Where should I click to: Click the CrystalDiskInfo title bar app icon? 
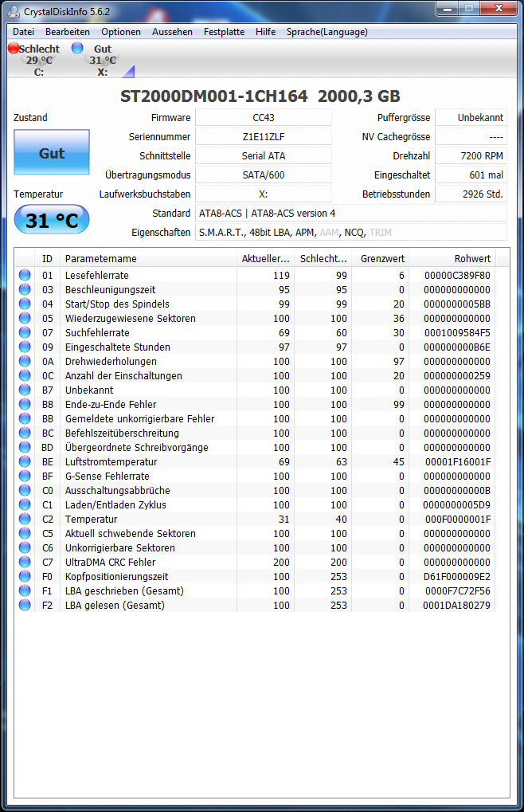pyautogui.click(x=14, y=11)
